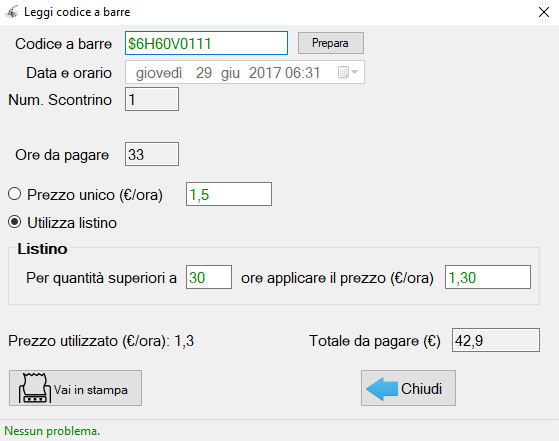Click the Num. Scontrino field
Screen dimensions: 559x441
152,99
